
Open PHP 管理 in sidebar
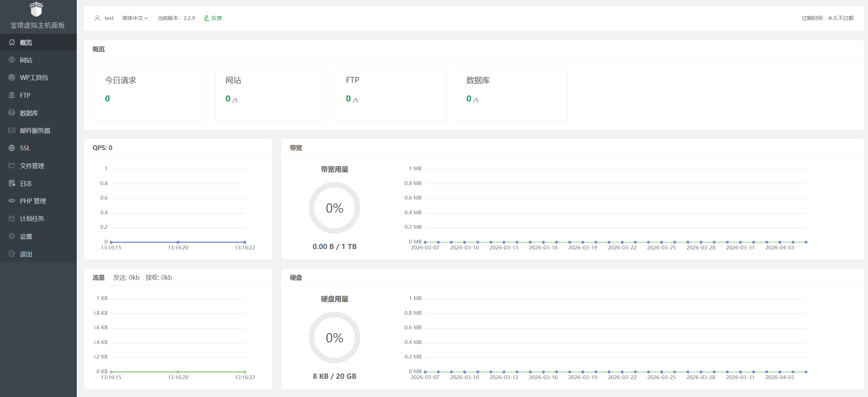(x=33, y=201)
